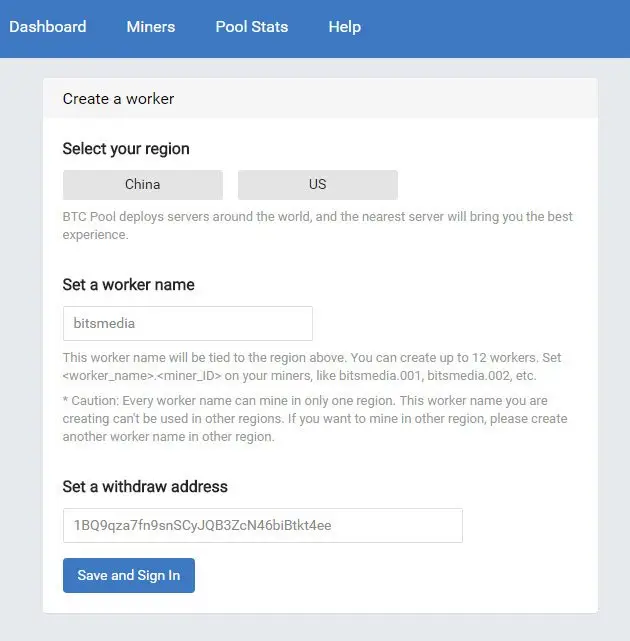Open the Dashboard page
630x641 pixels.
(48, 27)
